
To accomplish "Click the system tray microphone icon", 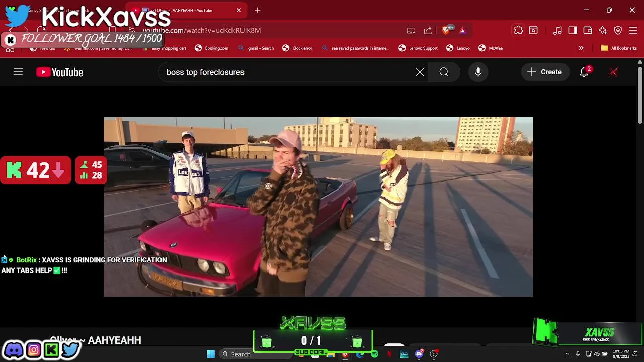I will pos(578,354).
